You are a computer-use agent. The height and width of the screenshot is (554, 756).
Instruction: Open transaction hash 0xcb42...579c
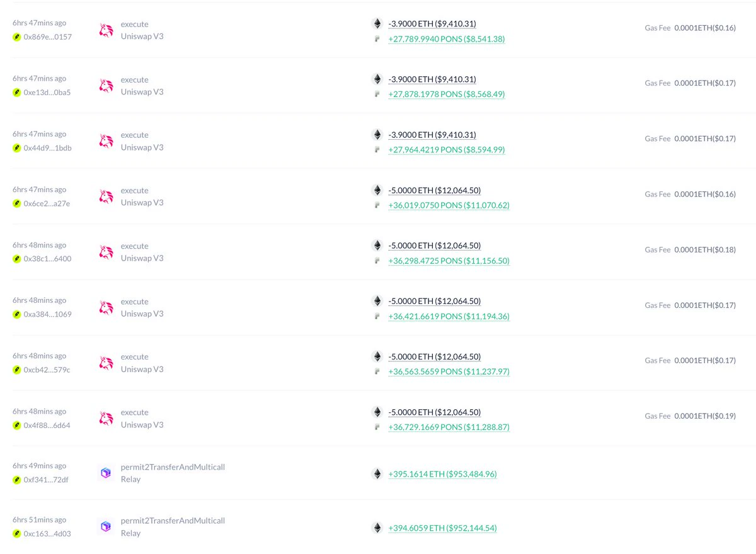[47, 370]
